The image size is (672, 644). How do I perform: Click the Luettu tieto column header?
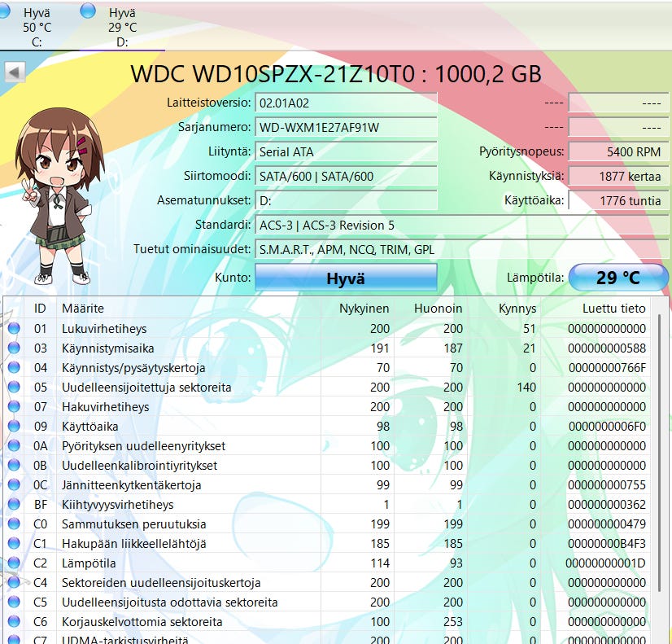click(613, 309)
